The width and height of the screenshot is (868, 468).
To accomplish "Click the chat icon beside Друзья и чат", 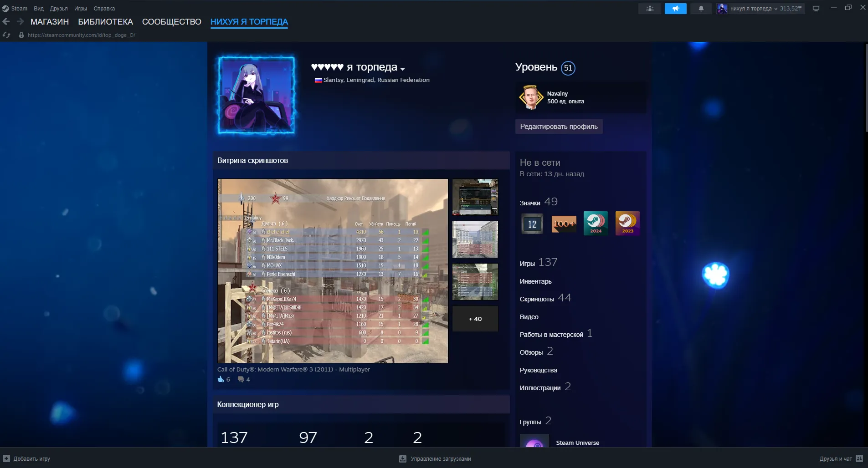I will [x=859, y=458].
